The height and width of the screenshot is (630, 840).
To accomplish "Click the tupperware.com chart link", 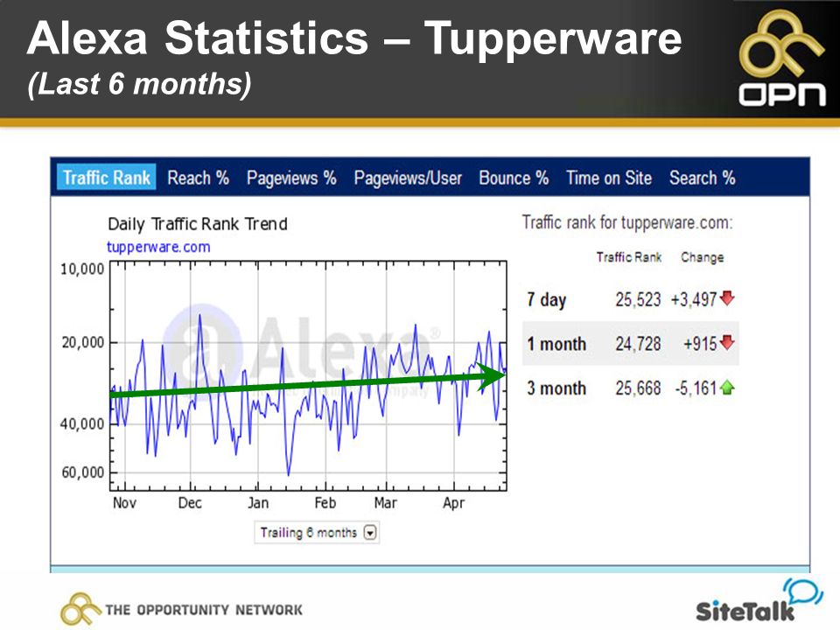I will tap(158, 247).
